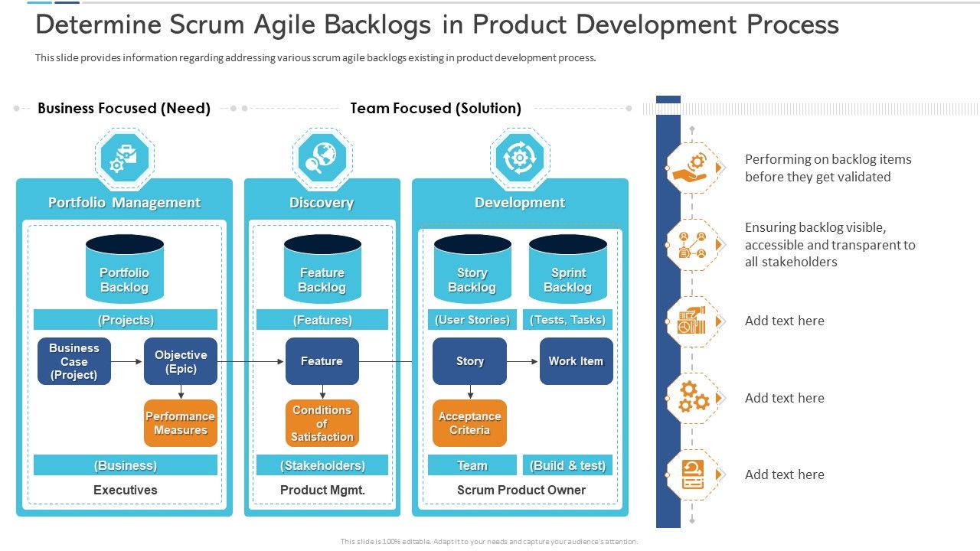The height and width of the screenshot is (551, 980).
Task: Click the document with arrow icon at bottom right
Action: point(691,474)
